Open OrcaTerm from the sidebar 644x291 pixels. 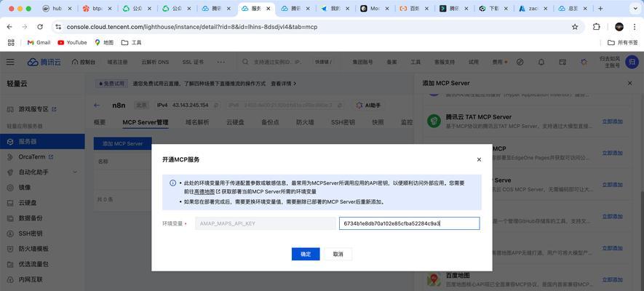coord(31,157)
